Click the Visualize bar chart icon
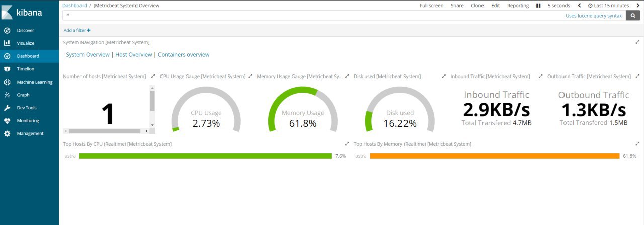Screen dimensions: 644x225 [x=7, y=43]
